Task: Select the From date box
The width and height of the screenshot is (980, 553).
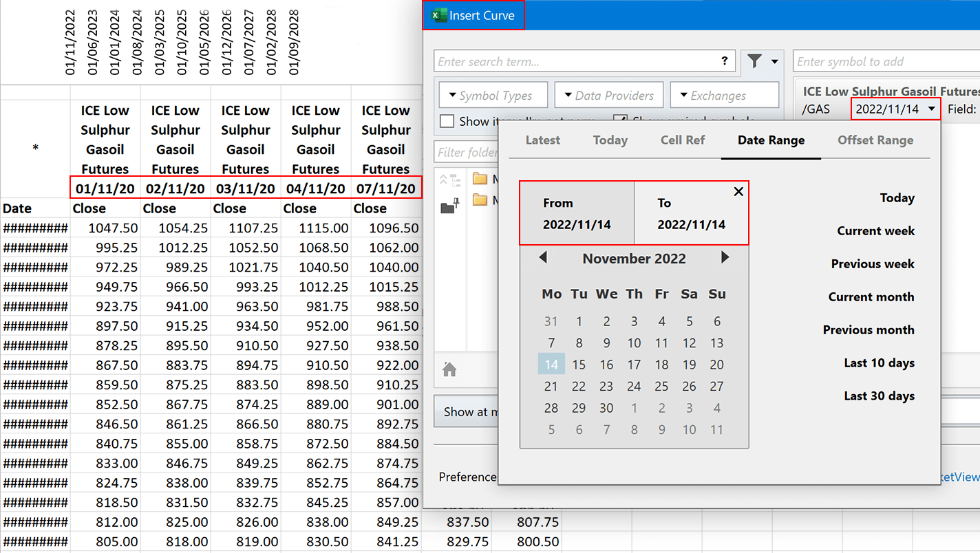Action: tap(577, 213)
